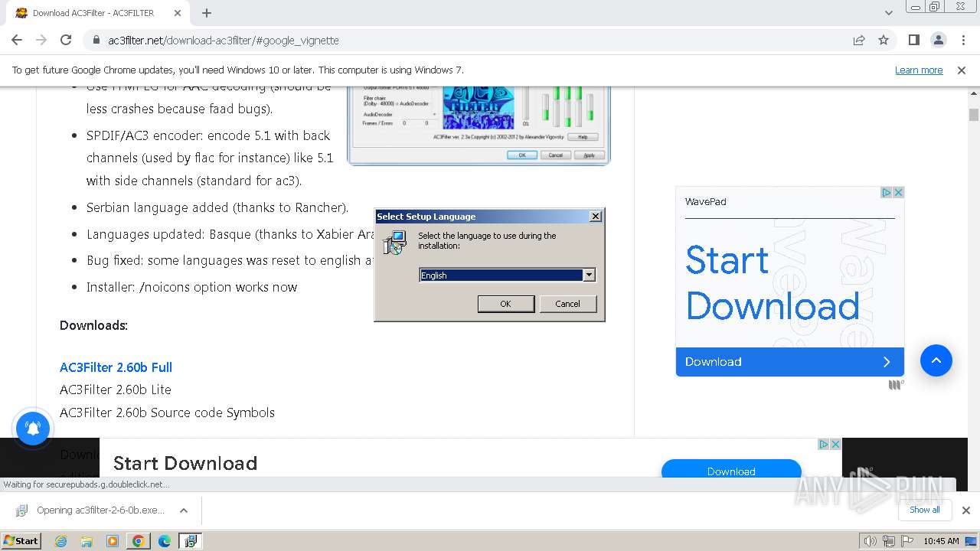The height and width of the screenshot is (551, 980).
Task: Open Internet Explorer from taskbar
Action: point(60,541)
